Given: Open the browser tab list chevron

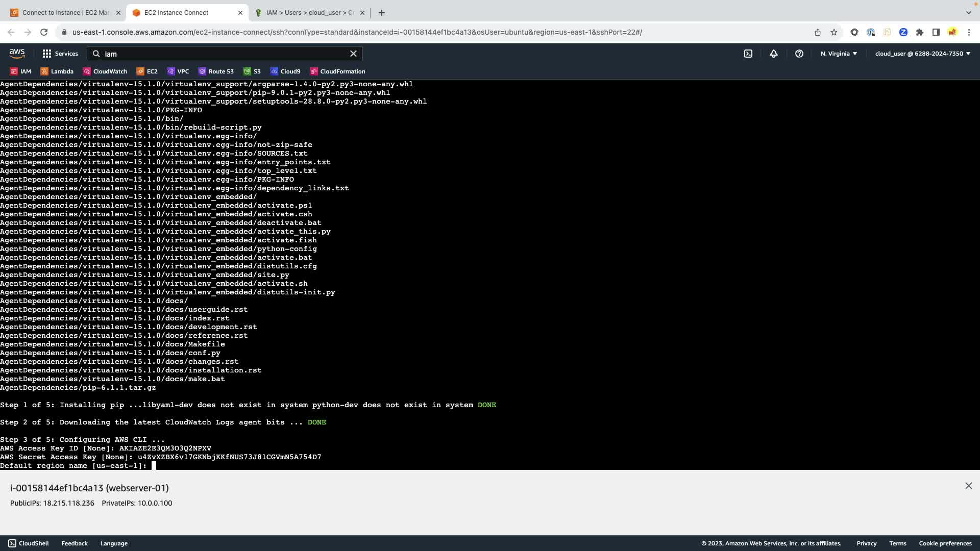Looking at the screenshot, I should point(968,12).
